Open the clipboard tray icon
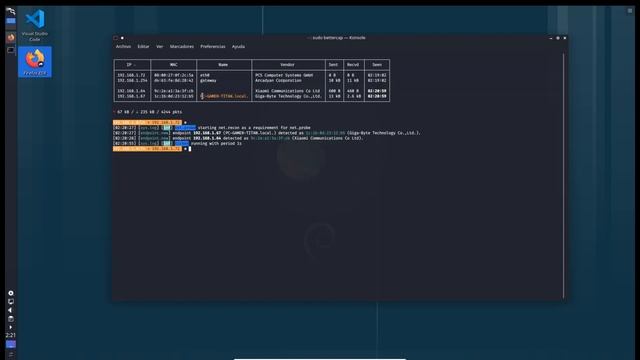The width and height of the screenshot is (640, 360). 11,319
